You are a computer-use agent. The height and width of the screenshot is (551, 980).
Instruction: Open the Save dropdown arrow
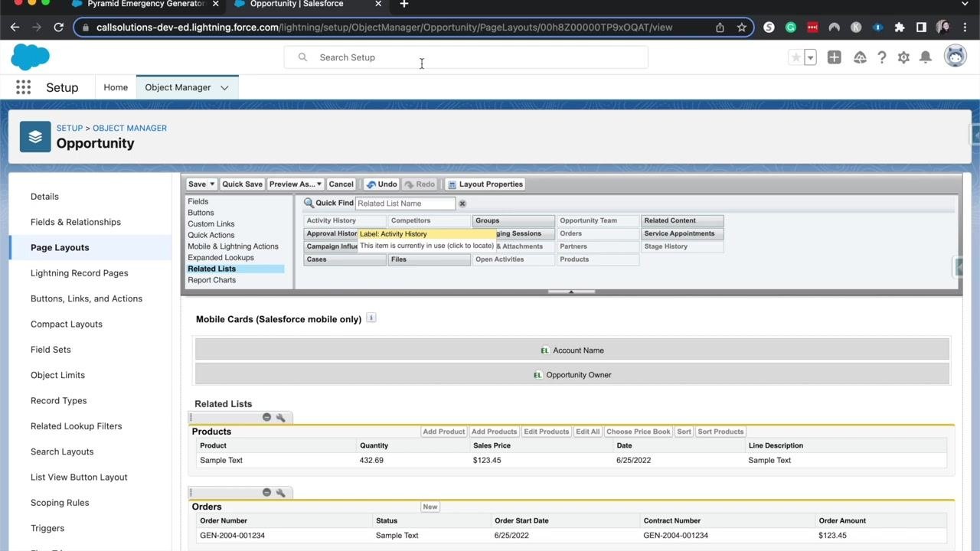212,184
